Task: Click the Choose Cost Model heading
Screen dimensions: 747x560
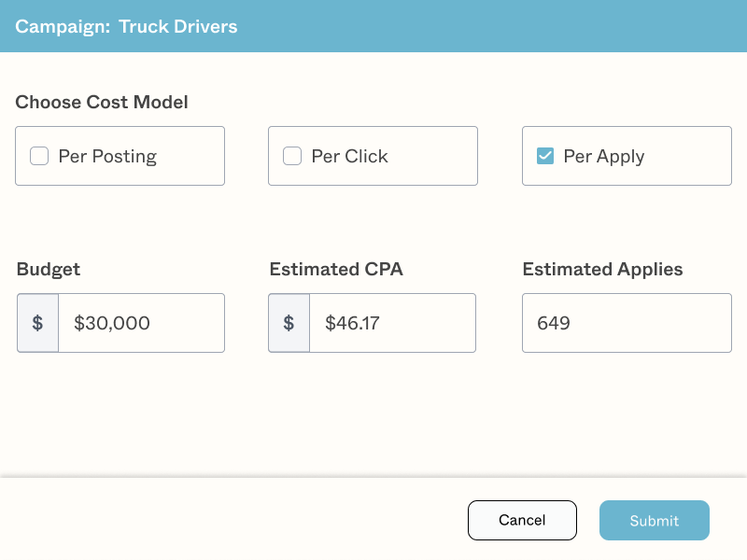Action: coord(102,103)
